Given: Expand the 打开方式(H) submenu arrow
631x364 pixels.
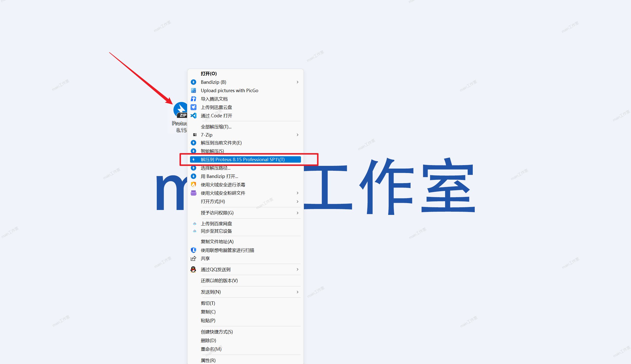Looking at the screenshot, I should pyautogui.click(x=298, y=202).
